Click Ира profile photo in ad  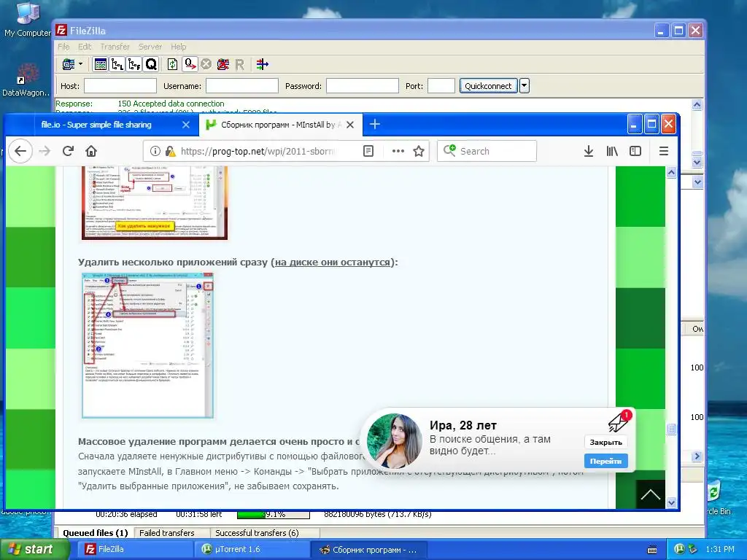coord(395,440)
